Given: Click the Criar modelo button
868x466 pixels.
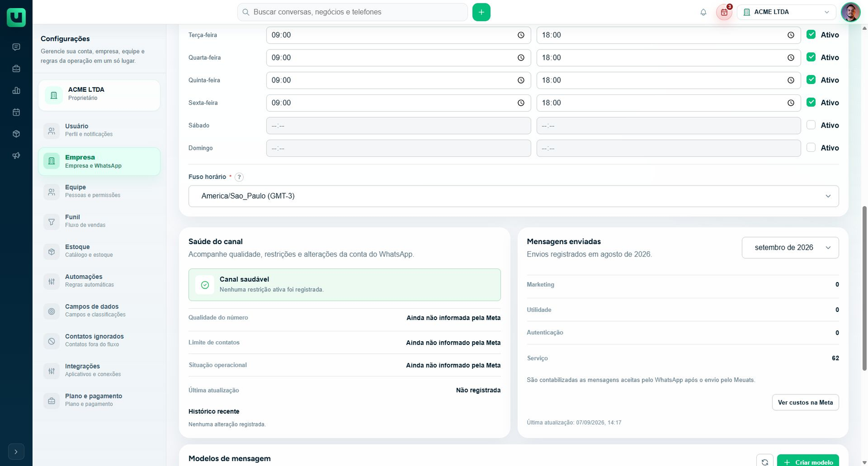Looking at the screenshot, I should pos(808,462).
